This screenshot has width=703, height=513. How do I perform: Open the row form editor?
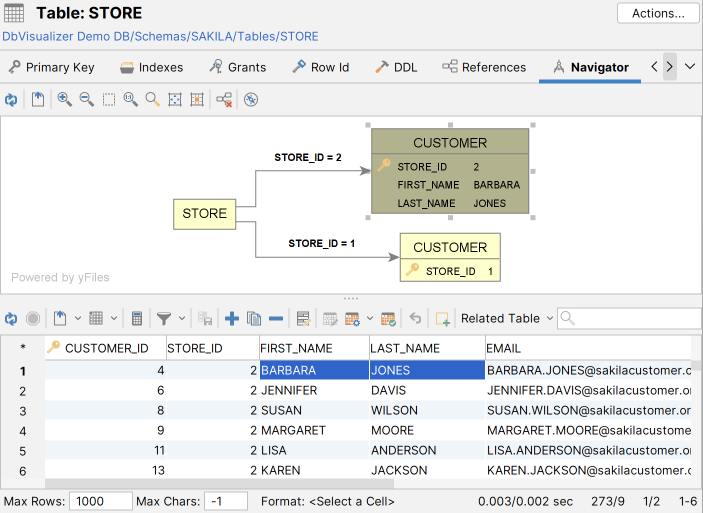tap(304, 319)
